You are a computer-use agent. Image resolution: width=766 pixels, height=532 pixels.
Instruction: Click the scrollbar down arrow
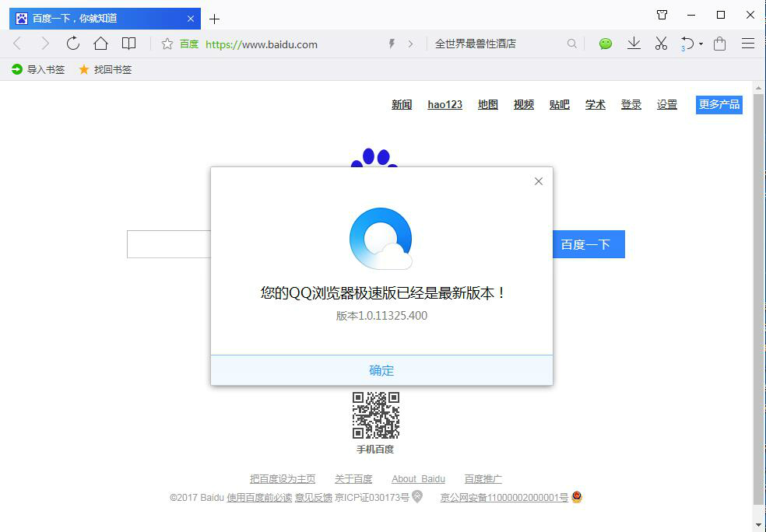point(758,526)
